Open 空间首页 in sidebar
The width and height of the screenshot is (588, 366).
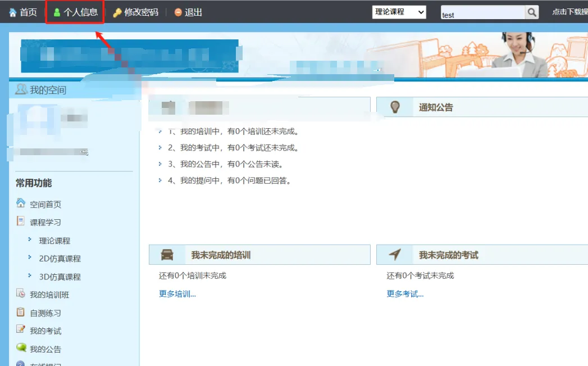[x=45, y=204]
